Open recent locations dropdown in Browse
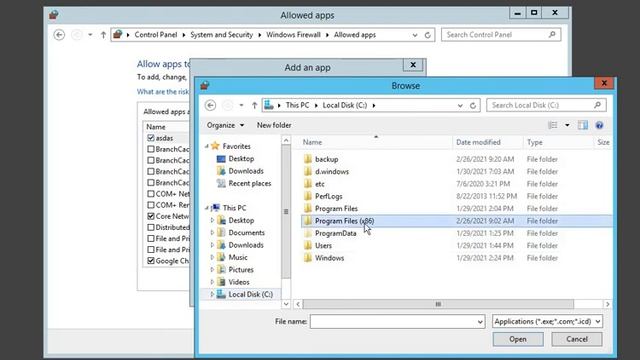 coord(241,105)
